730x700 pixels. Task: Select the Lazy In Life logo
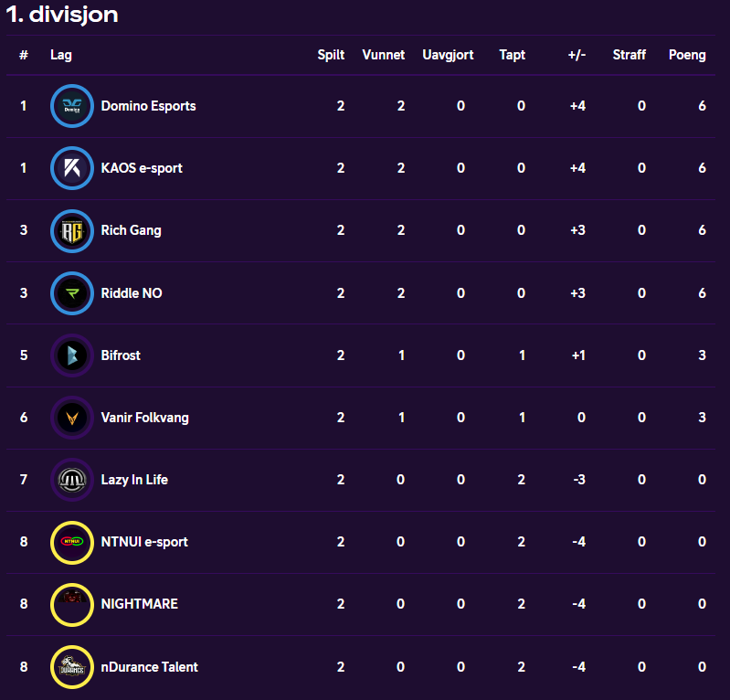tap(72, 480)
